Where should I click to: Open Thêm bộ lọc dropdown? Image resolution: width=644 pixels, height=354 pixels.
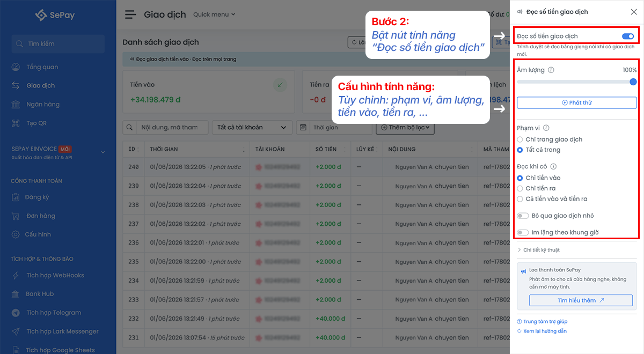tap(405, 128)
